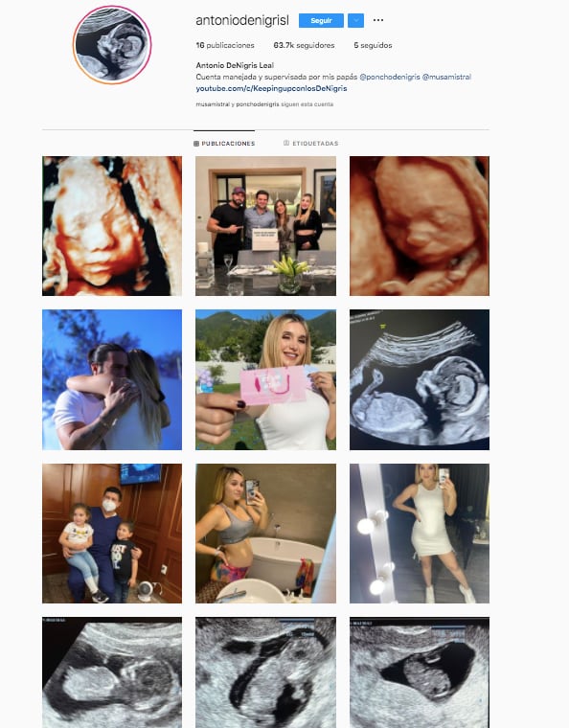
Task: Open the white dress mirror selfie post
Action: tap(420, 534)
